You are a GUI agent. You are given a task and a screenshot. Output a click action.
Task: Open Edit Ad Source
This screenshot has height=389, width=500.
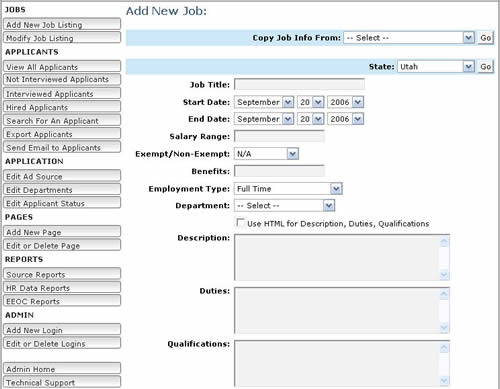62,176
